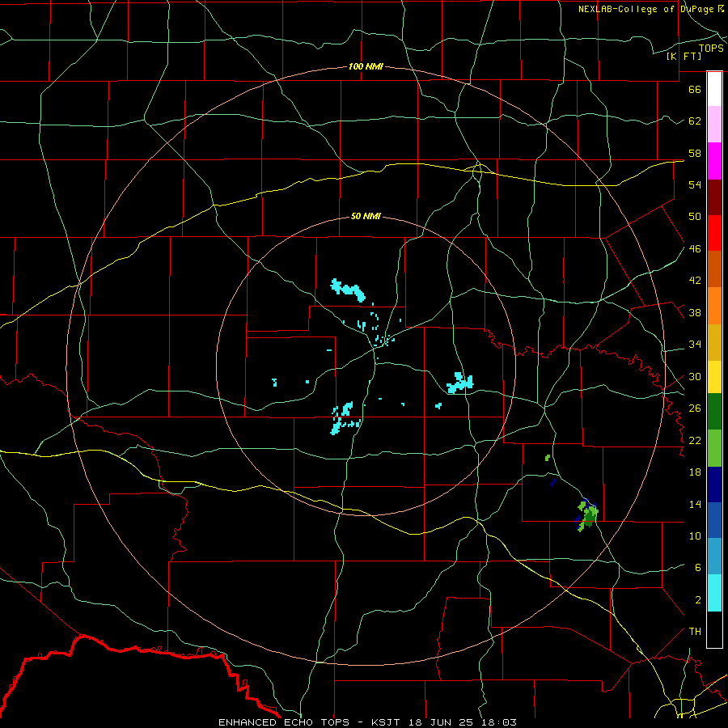The image size is (728, 728).
Task: Select the cyan swatch at the legend's low end
Action: (x=714, y=593)
